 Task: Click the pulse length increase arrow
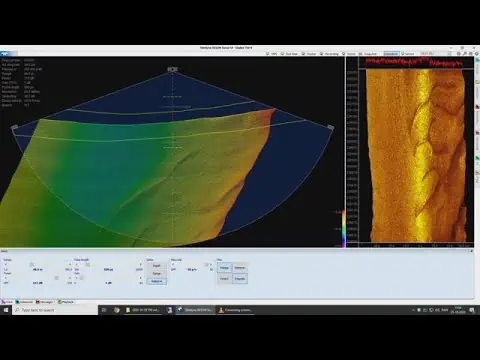click(140, 264)
